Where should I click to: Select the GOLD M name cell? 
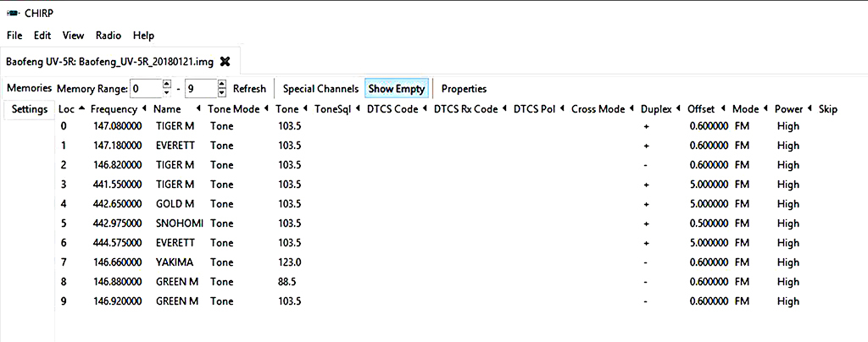[x=175, y=204]
